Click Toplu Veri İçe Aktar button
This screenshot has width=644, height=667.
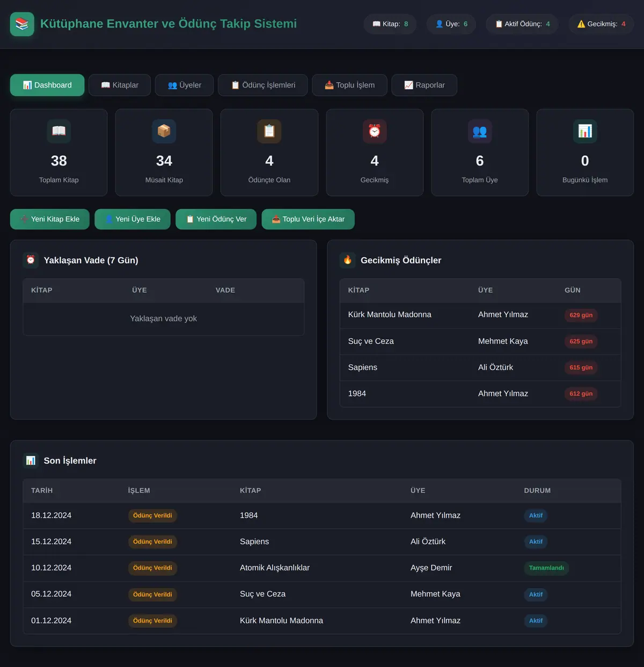[x=308, y=219]
